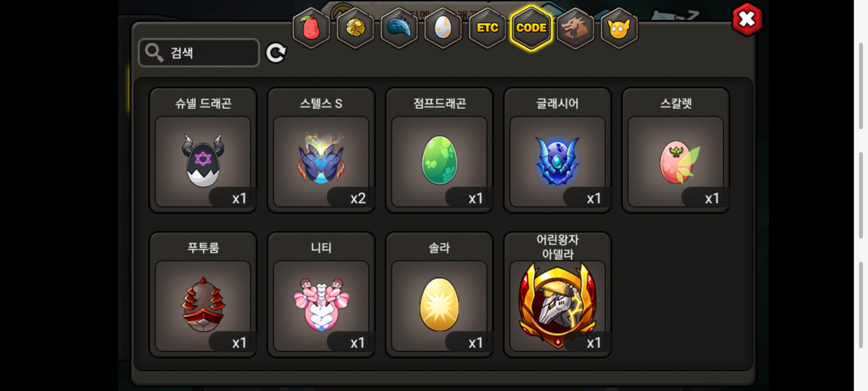The image size is (868, 391).
Task: Select the 슈넬 드래곤 horned egg
Action: [203, 150]
